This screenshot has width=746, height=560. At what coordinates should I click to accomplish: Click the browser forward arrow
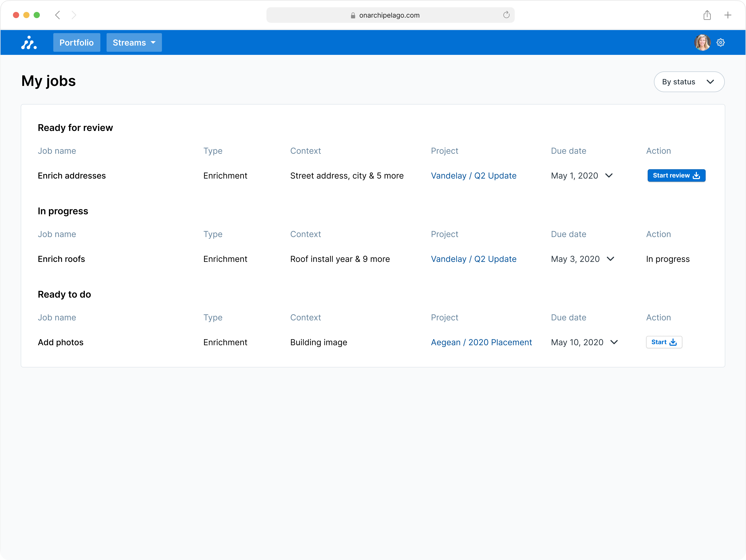coord(74,15)
